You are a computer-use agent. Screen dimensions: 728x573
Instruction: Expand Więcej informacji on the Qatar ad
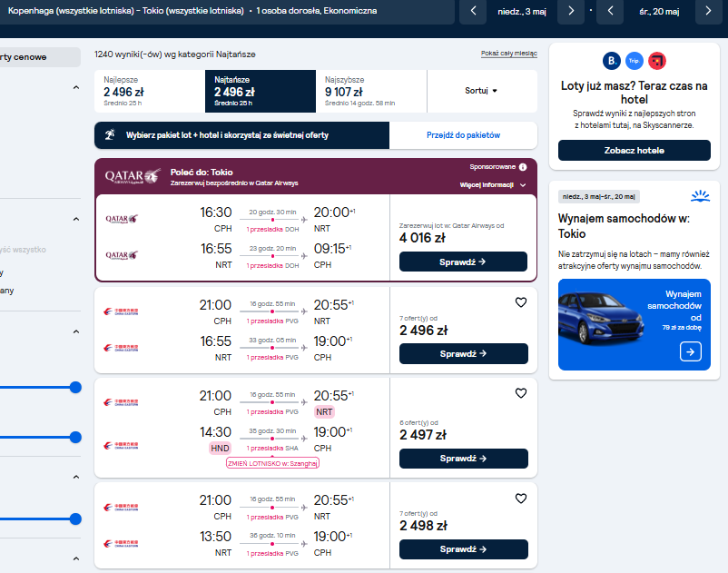point(493,185)
